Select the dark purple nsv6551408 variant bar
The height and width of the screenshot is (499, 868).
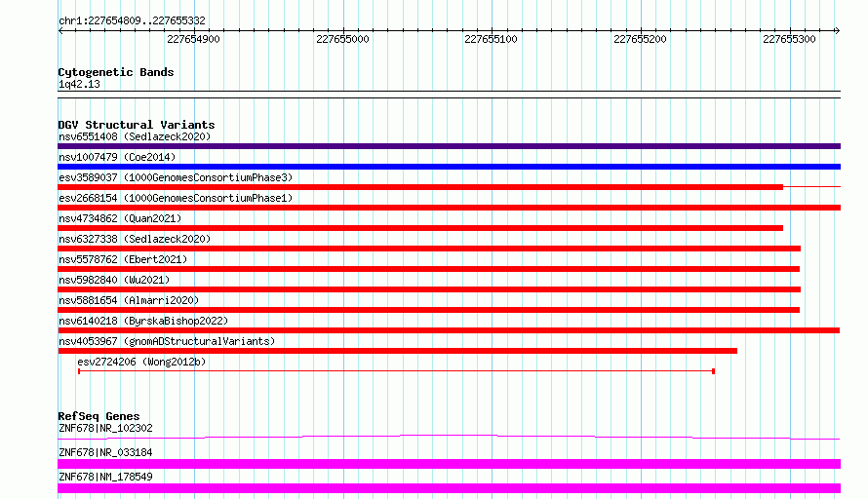tap(449, 146)
